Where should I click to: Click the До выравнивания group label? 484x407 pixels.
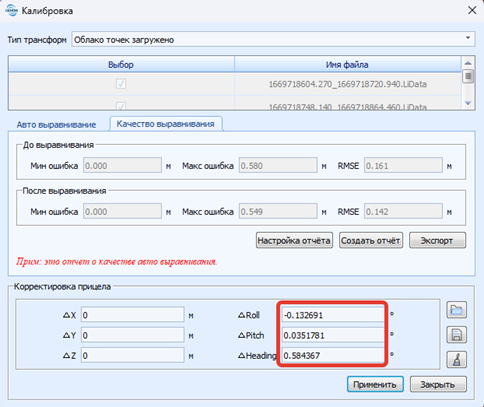tap(58, 145)
